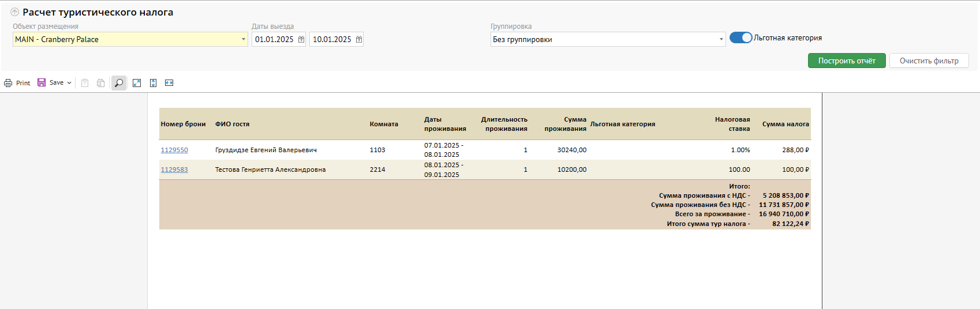Viewport: 980px width, 309px height.
Task: Click guest name Груздидзе Евгений Валерьевич
Action: pos(266,150)
